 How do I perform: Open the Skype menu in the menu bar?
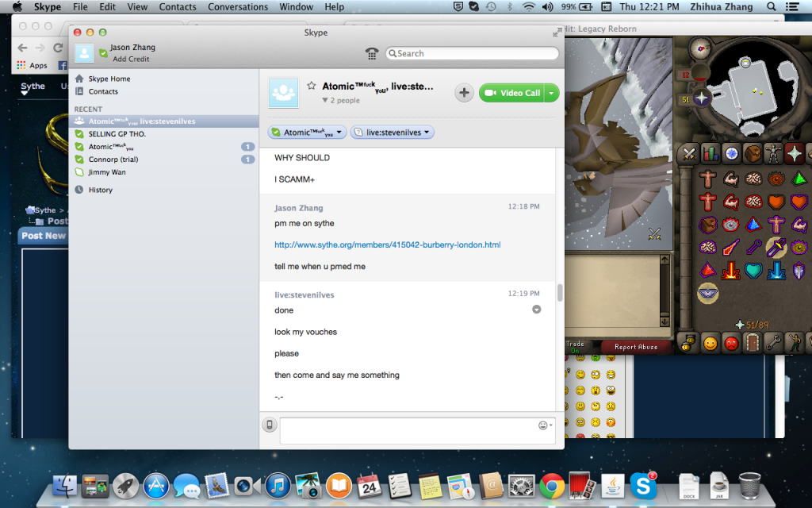coord(48,6)
